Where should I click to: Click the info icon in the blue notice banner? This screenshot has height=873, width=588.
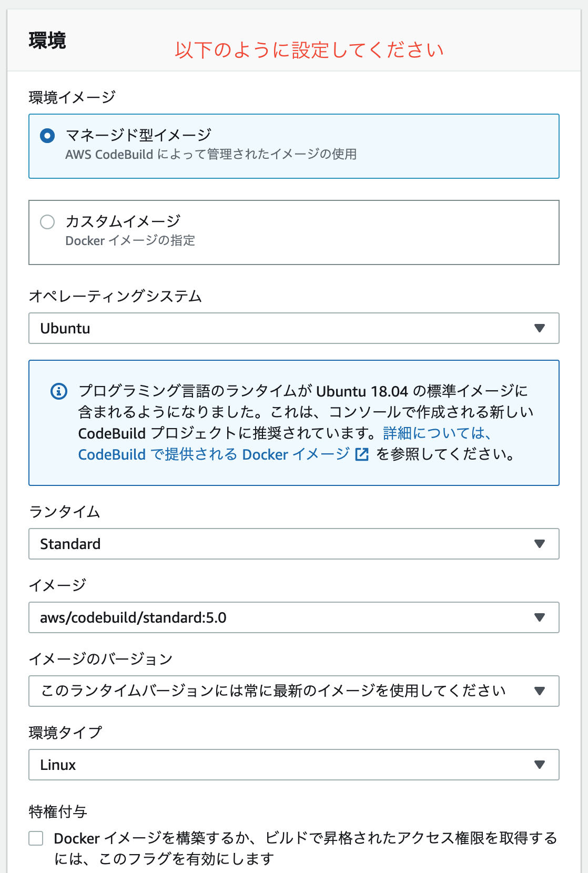[x=58, y=392]
